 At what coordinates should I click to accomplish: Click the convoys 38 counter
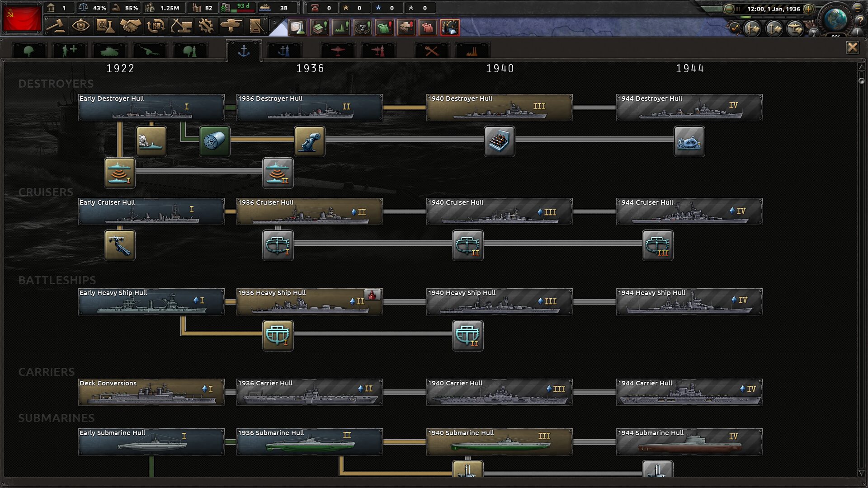coord(278,8)
